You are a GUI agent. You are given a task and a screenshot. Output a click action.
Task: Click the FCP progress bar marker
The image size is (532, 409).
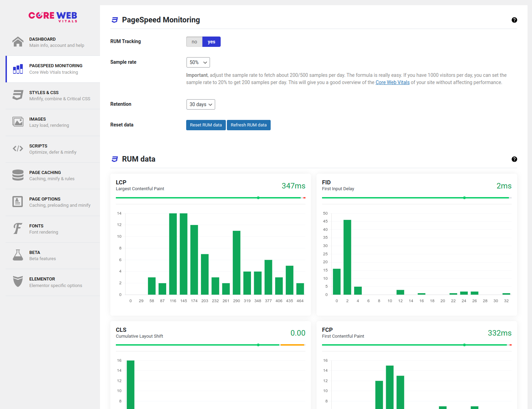pos(464,345)
